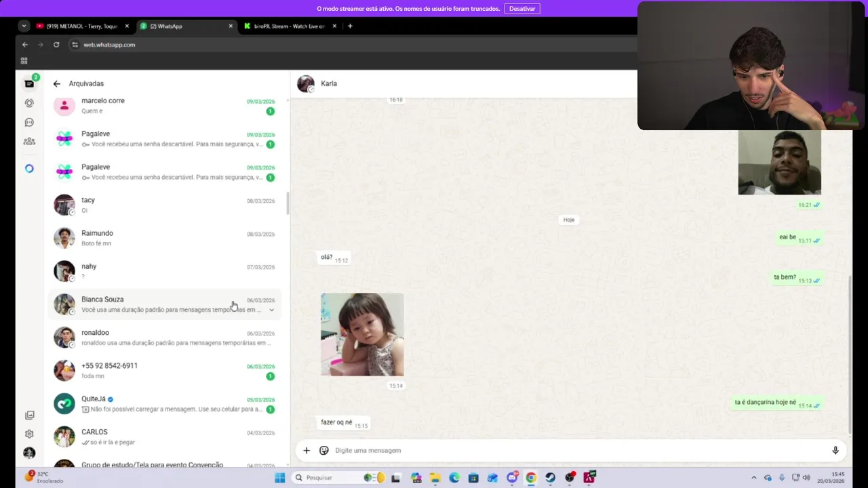Open the Status icon in WhatsApp sidebar

click(29, 103)
